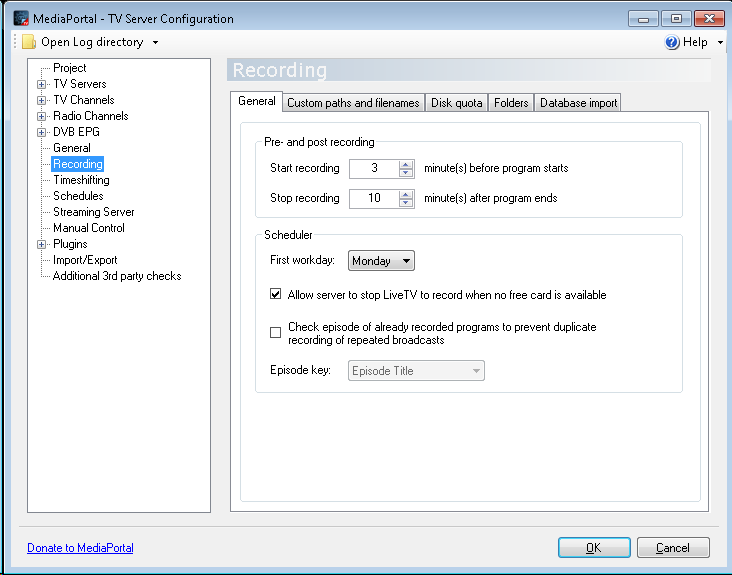Select Plugins in the tree

point(70,244)
